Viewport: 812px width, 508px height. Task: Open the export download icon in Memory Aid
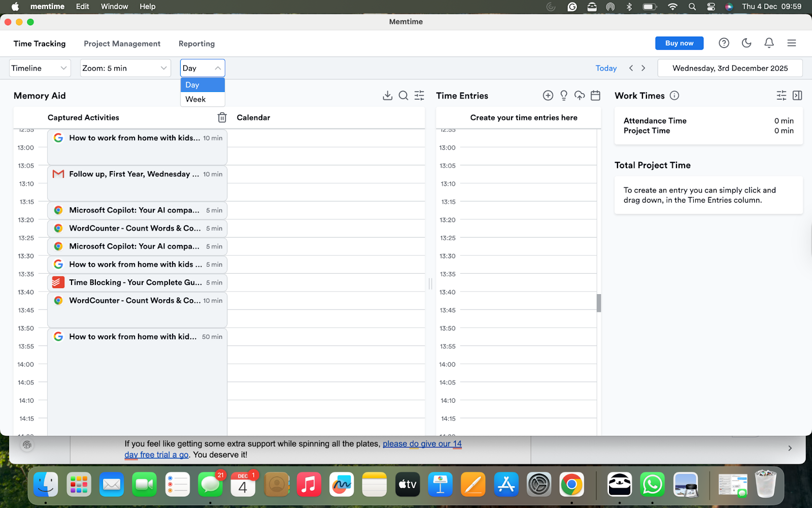pyautogui.click(x=388, y=95)
